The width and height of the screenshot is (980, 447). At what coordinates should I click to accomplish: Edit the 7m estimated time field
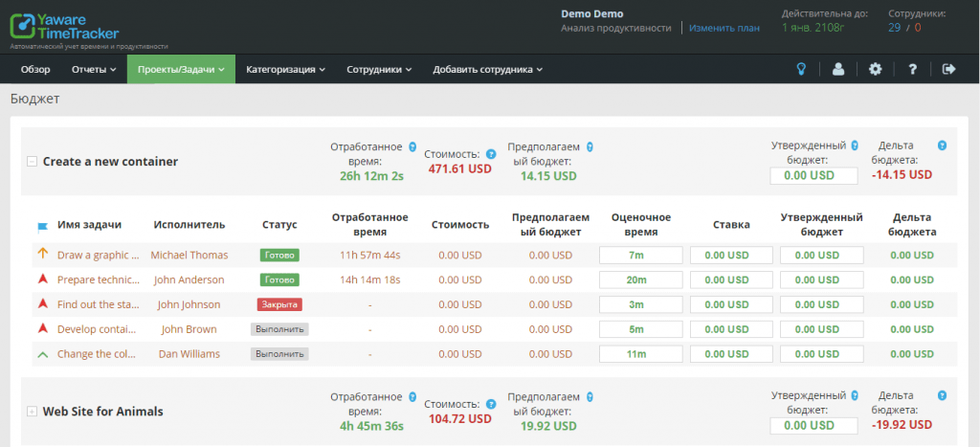pos(640,255)
